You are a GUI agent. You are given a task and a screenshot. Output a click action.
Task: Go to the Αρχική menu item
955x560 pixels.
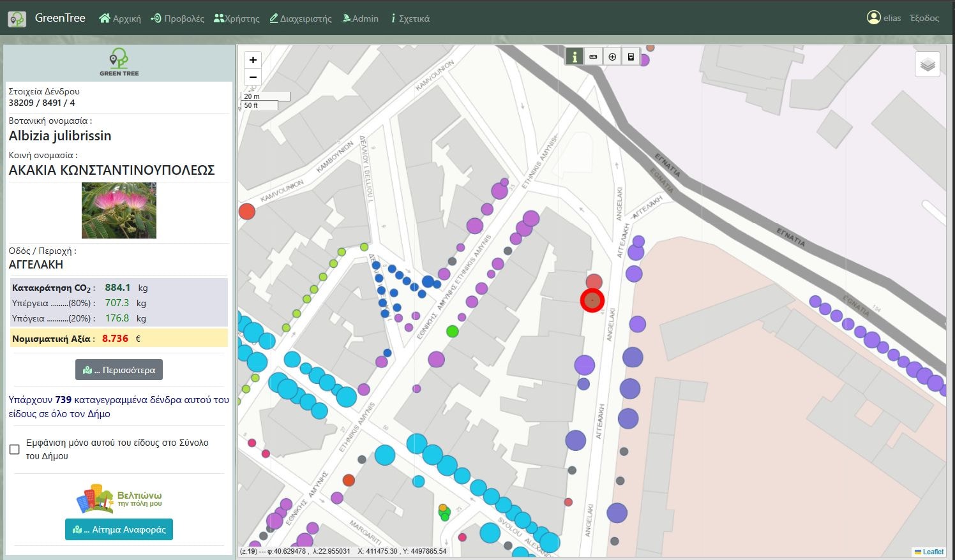tap(121, 18)
